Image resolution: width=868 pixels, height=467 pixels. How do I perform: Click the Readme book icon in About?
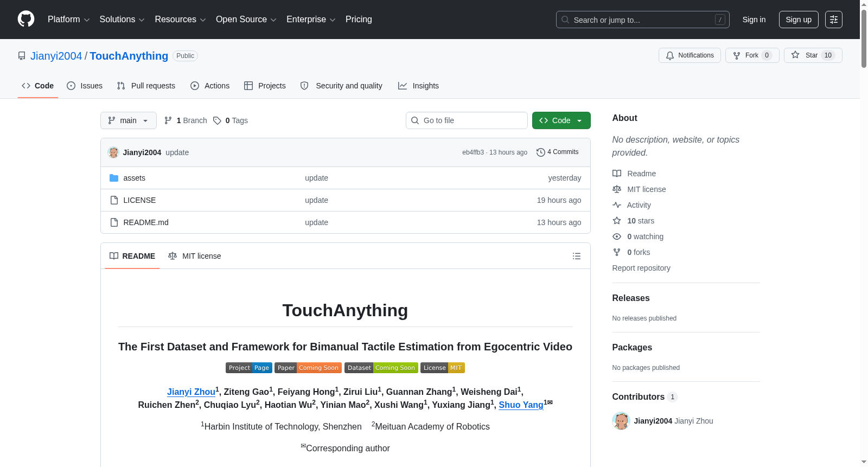coord(617,174)
